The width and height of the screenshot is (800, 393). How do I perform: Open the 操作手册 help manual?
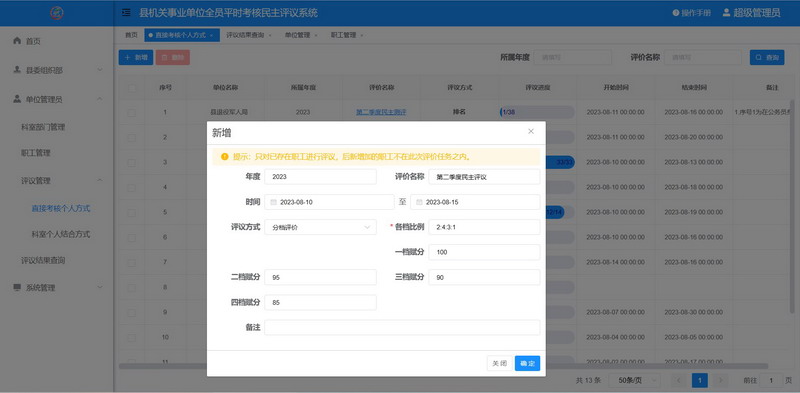(691, 13)
